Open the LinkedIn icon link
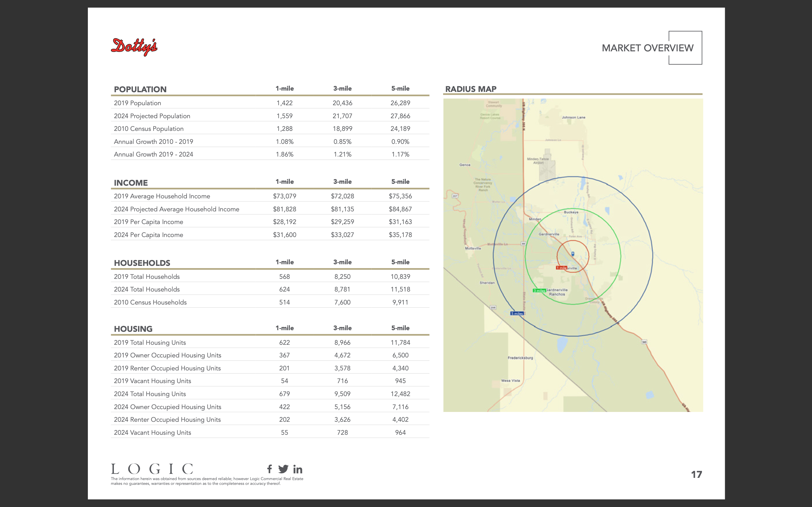The width and height of the screenshot is (812, 507). point(298,469)
